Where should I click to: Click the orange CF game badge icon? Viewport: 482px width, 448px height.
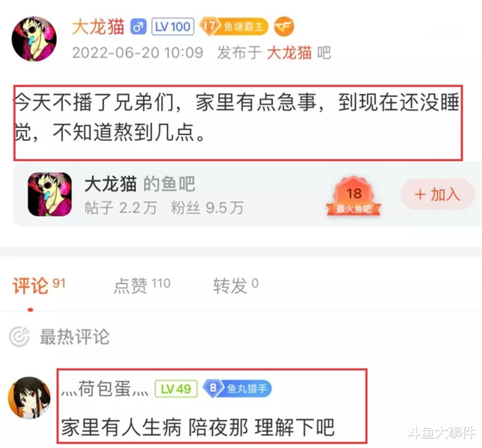tap(284, 26)
